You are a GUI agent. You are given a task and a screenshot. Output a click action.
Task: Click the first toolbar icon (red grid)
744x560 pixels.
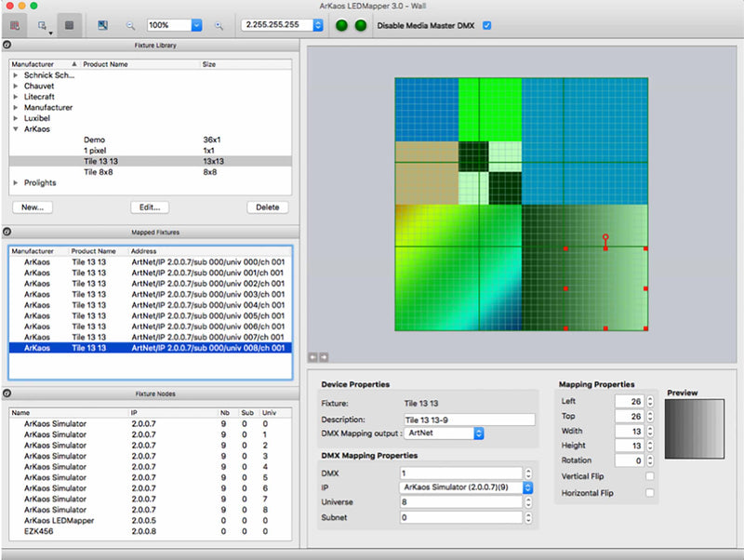[14, 25]
